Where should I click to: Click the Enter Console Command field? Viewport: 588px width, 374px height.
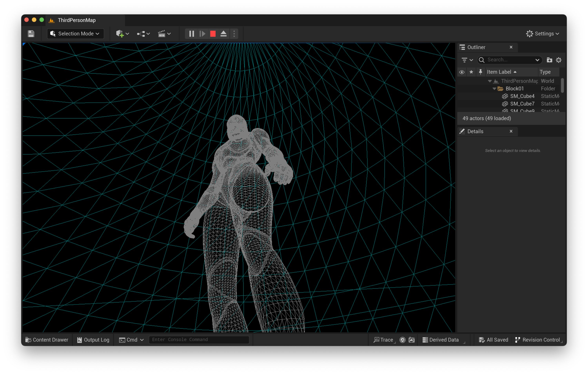tap(199, 340)
